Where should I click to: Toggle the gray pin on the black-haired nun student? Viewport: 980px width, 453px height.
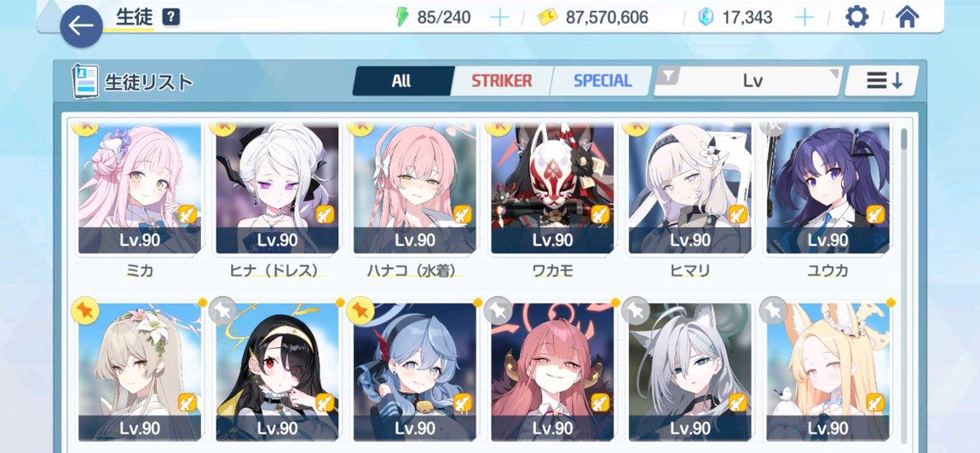pyautogui.click(x=222, y=311)
